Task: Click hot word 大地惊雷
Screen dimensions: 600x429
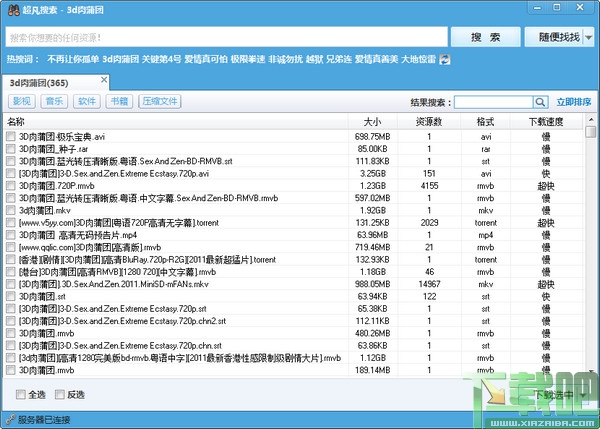Action: [x=418, y=59]
